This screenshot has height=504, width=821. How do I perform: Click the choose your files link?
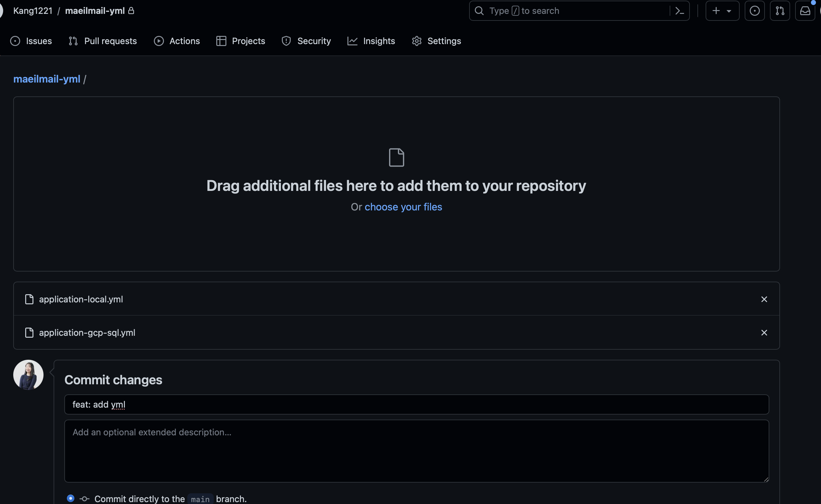point(403,207)
